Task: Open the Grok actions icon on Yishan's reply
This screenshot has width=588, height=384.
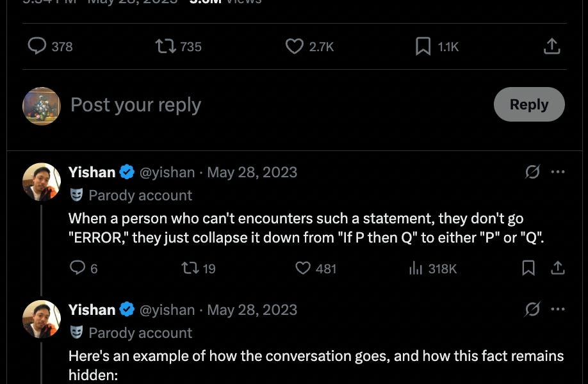Action: point(532,172)
